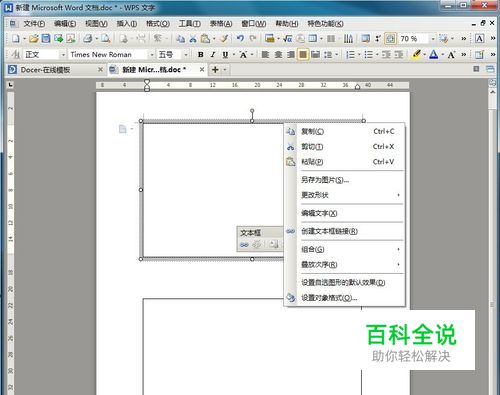This screenshot has height=395, width=500.
Task: Open the 插入(I) menu
Action: point(127,24)
